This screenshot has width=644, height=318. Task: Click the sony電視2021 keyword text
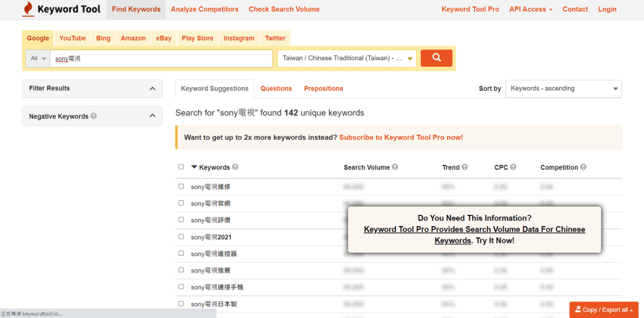(x=211, y=237)
